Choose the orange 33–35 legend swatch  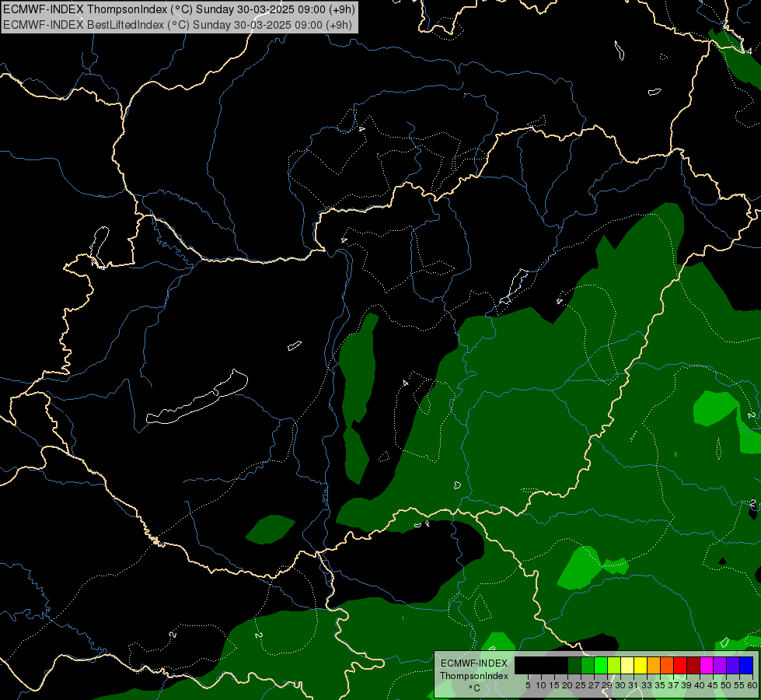pos(654,665)
